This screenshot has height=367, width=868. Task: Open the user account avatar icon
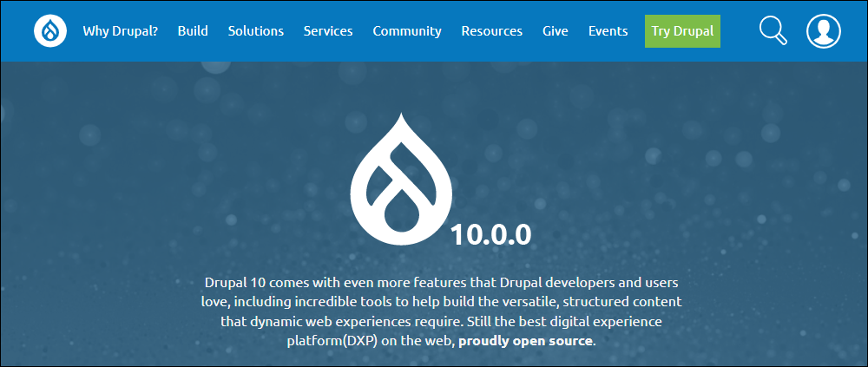click(x=824, y=31)
